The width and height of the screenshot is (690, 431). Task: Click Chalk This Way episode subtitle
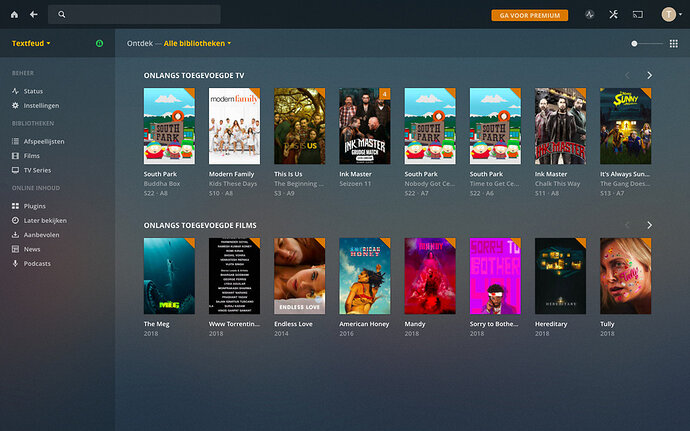558,184
